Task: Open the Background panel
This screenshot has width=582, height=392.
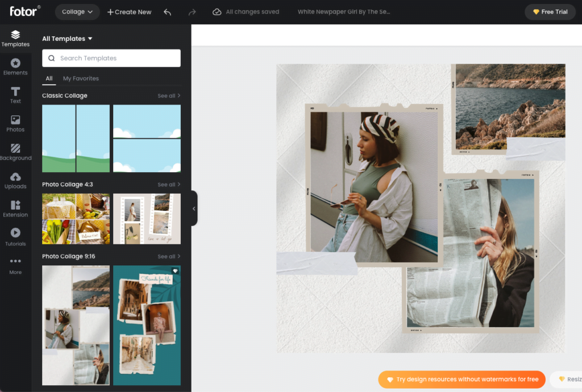Action: [x=15, y=151]
